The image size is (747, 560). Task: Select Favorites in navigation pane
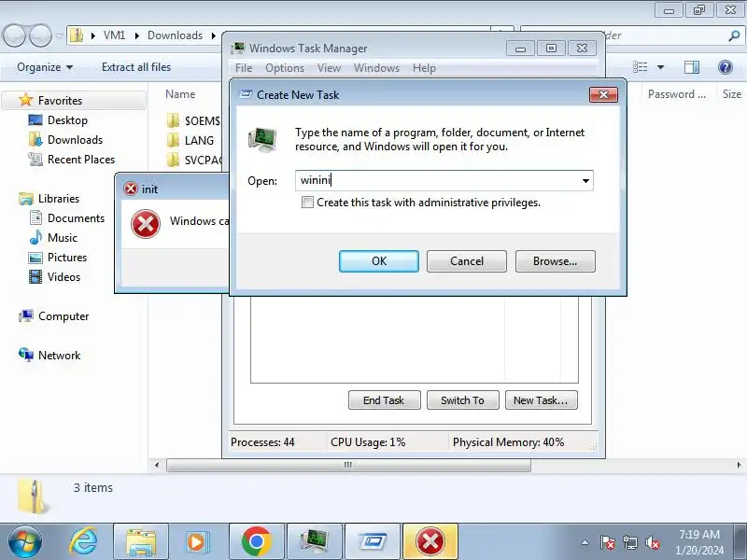point(60,101)
